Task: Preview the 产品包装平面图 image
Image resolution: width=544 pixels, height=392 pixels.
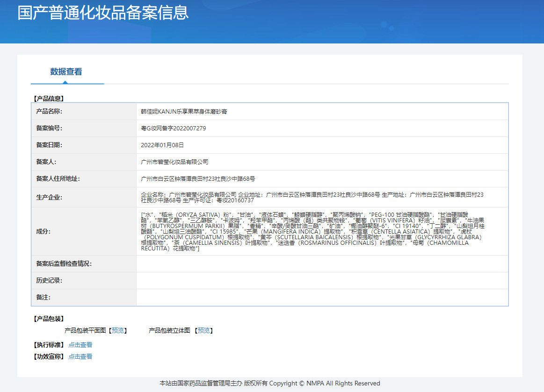Action: click(x=118, y=330)
